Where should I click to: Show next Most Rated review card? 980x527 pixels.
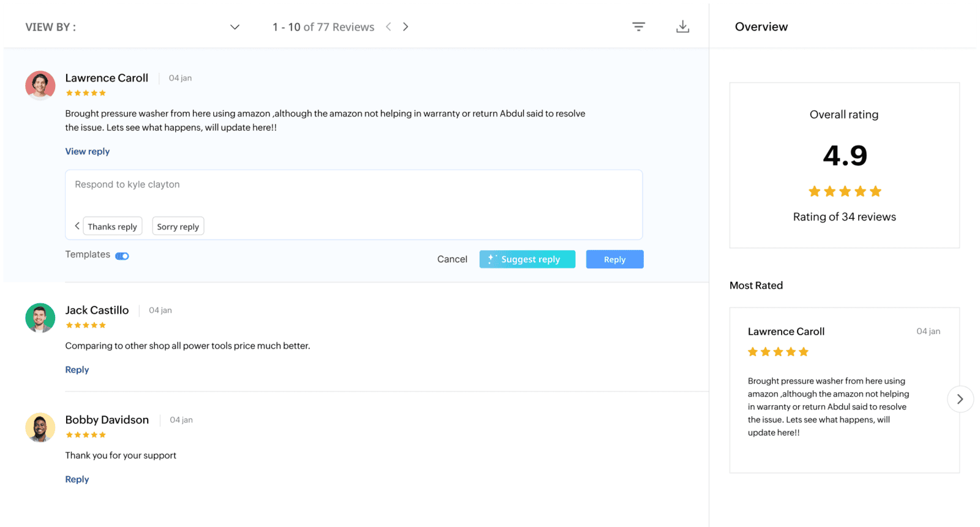(x=960, y=399)
